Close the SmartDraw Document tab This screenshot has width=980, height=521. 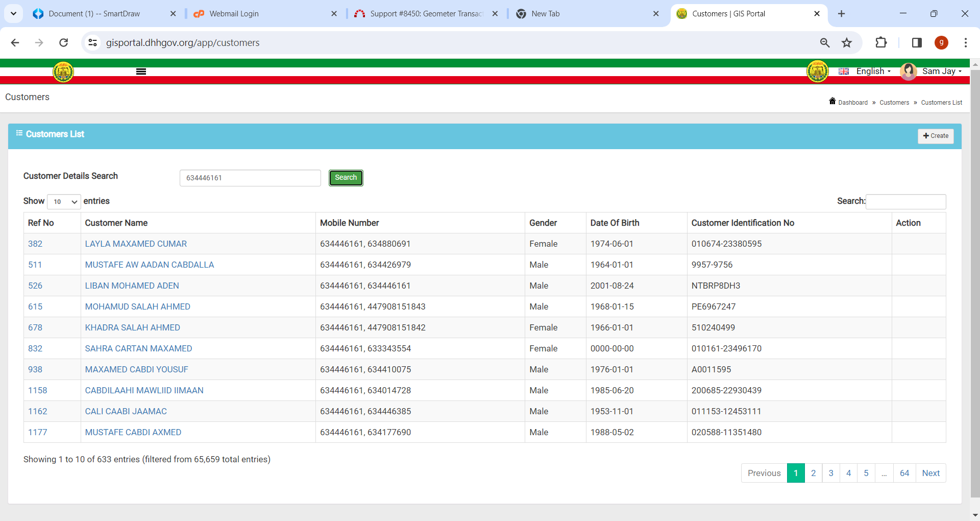pos(173,14)
